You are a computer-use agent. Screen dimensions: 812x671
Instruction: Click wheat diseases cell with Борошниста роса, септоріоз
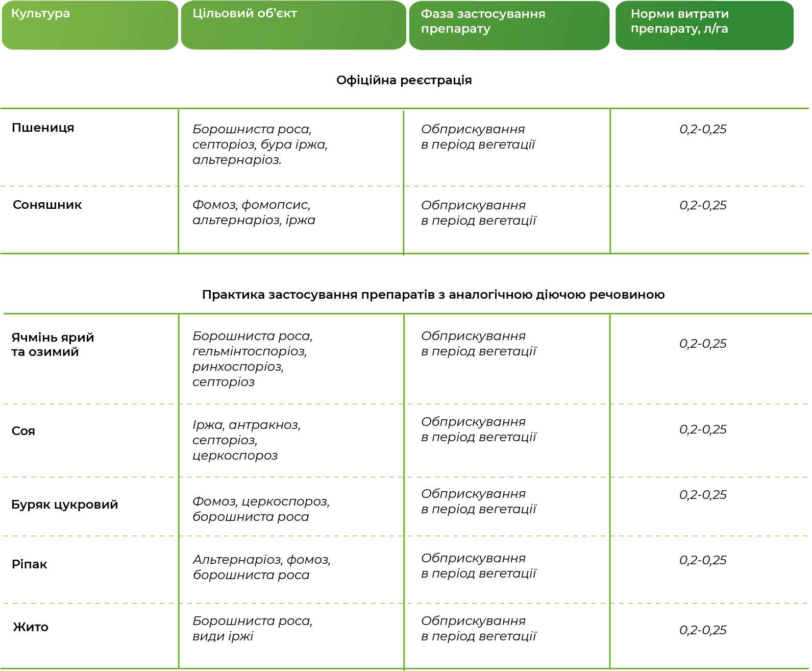(x=260, y=145)
